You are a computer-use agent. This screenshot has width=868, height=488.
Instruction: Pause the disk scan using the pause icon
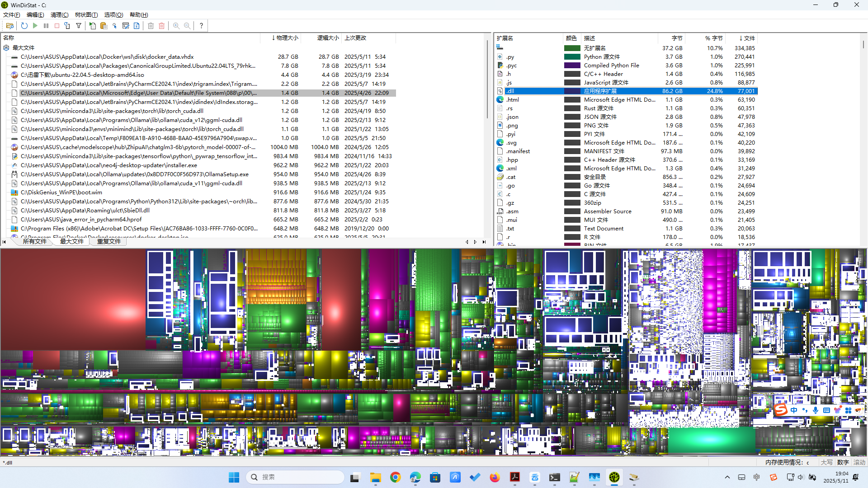tap(46, 26)
